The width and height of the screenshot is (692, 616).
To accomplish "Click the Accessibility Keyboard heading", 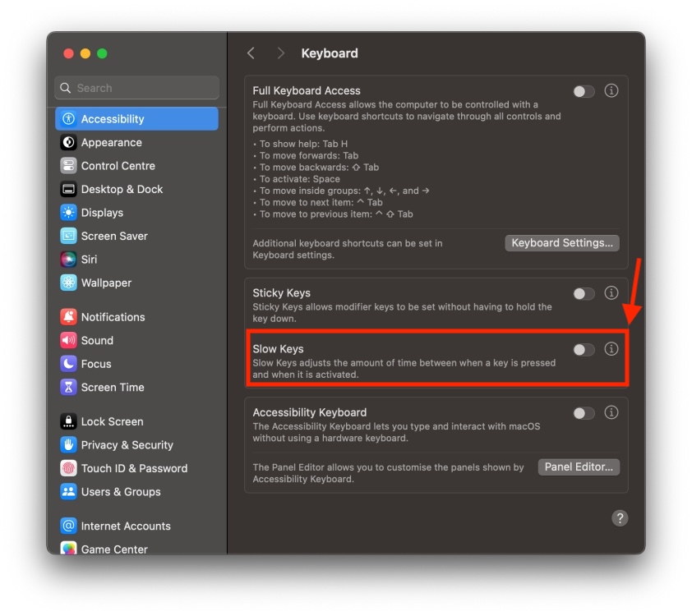I will (309, 412).
